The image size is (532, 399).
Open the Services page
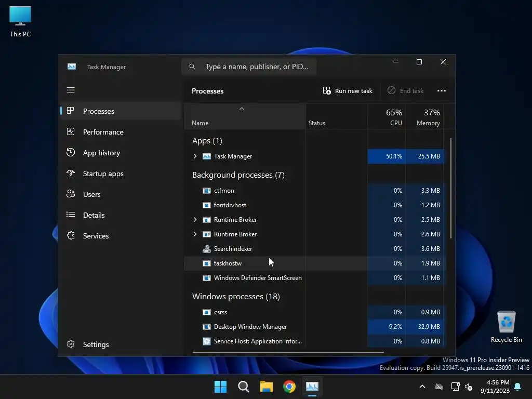click(x=121, y=236)
